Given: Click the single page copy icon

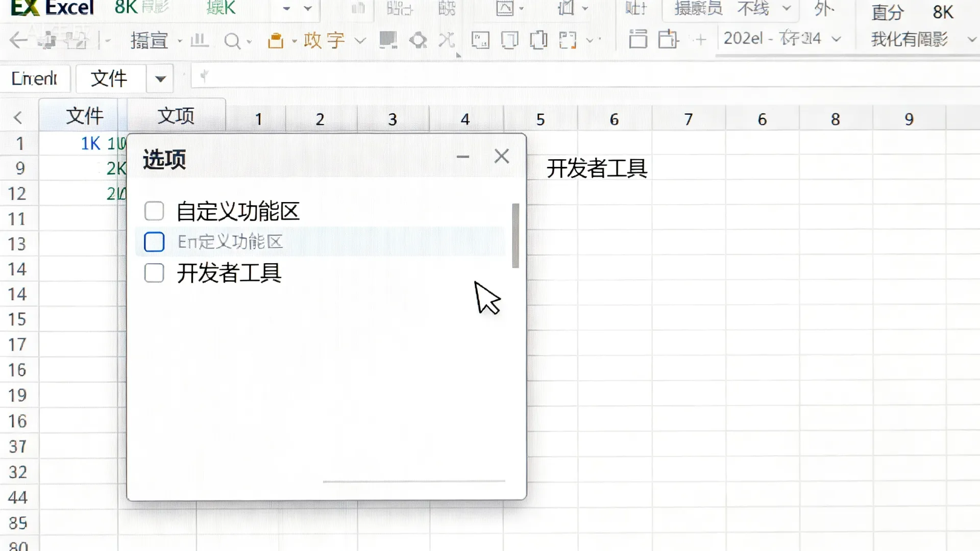Looking at the screenshot, I should click(509, 40).
